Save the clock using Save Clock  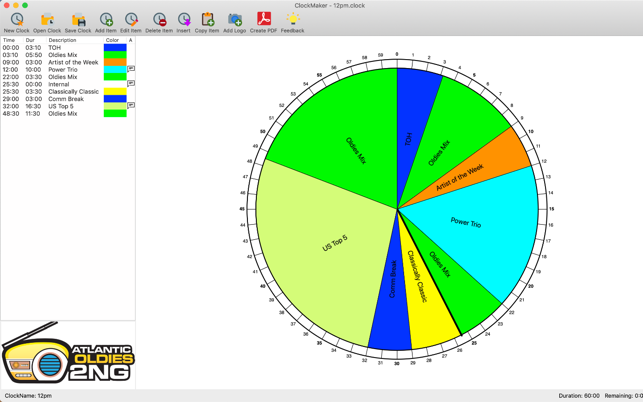coord(78,21)
